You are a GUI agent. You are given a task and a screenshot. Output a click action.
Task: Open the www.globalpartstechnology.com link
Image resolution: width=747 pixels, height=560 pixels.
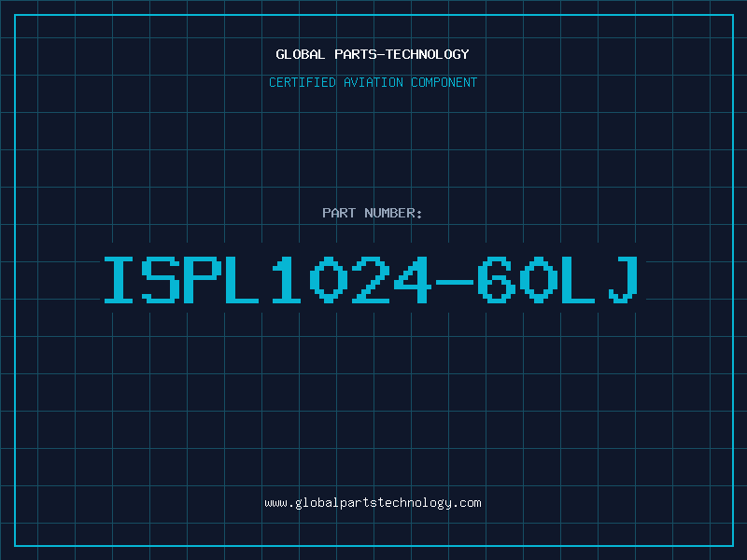(373, 503)
